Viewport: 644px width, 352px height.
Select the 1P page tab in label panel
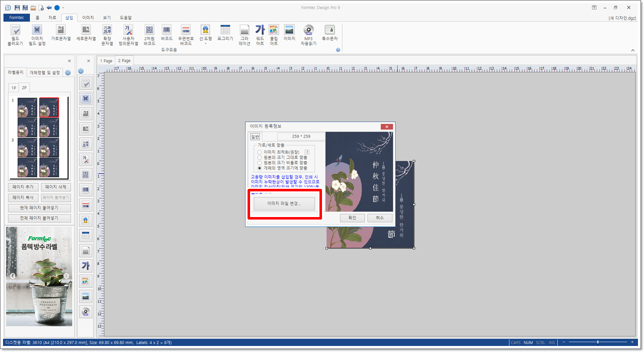pyautogui.click(x=14, y=88)
